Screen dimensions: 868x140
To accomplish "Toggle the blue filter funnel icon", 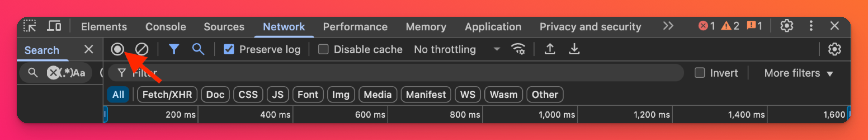I will point(174,49).
